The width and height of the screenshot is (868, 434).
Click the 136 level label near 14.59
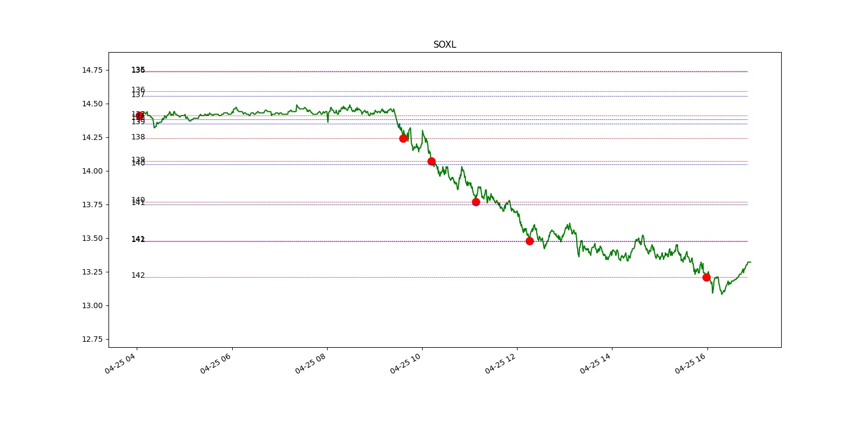(138, 90)
